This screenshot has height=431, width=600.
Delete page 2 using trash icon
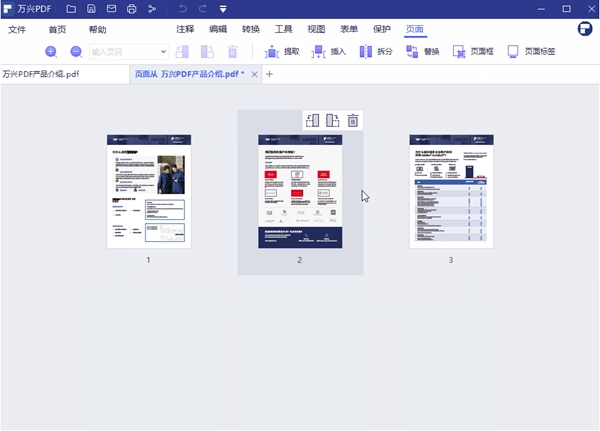click(x=352, y=121)
